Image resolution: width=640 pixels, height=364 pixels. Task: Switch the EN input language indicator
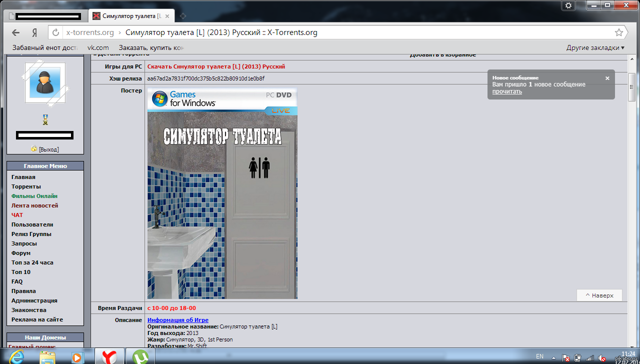(x=539, y=356)
